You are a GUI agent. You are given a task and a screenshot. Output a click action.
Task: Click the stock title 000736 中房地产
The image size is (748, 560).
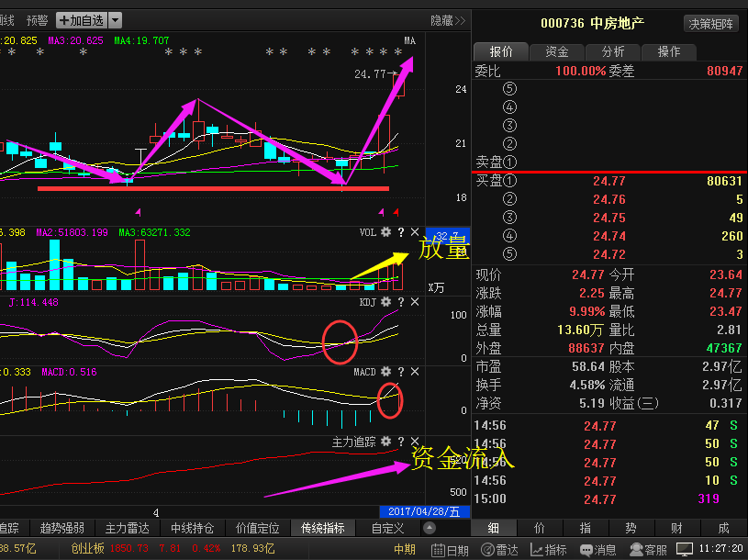tap(593, 23)
